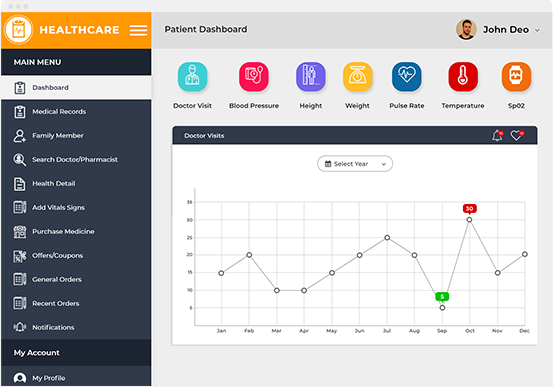
Task: Toggle the hamburger menu to collapse sidebar
Action: tap(138, 30)
